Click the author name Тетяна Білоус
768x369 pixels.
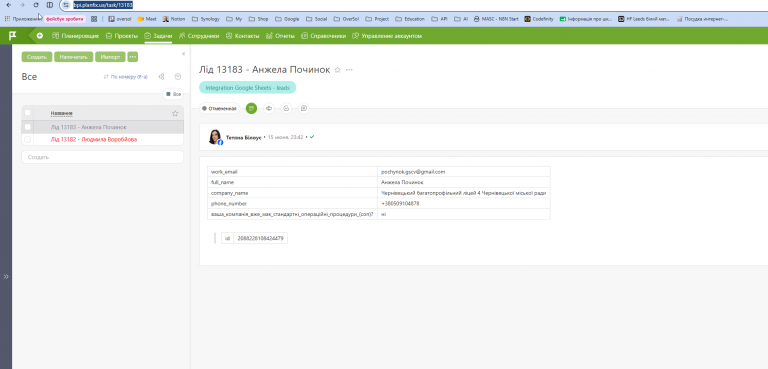(x=243, y=138)
